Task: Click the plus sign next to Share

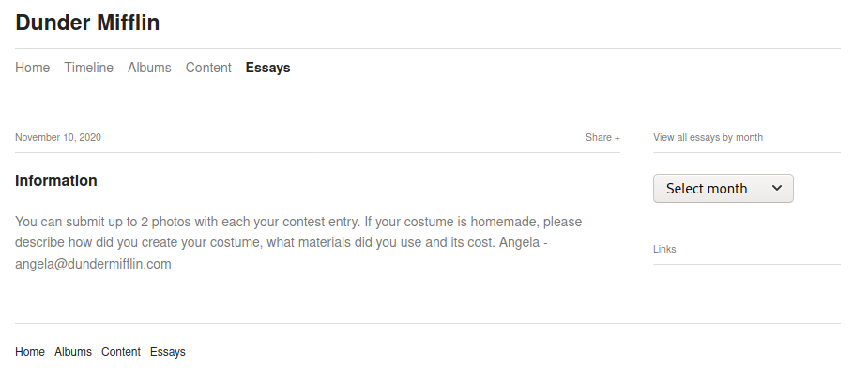Action: (617, 138)
